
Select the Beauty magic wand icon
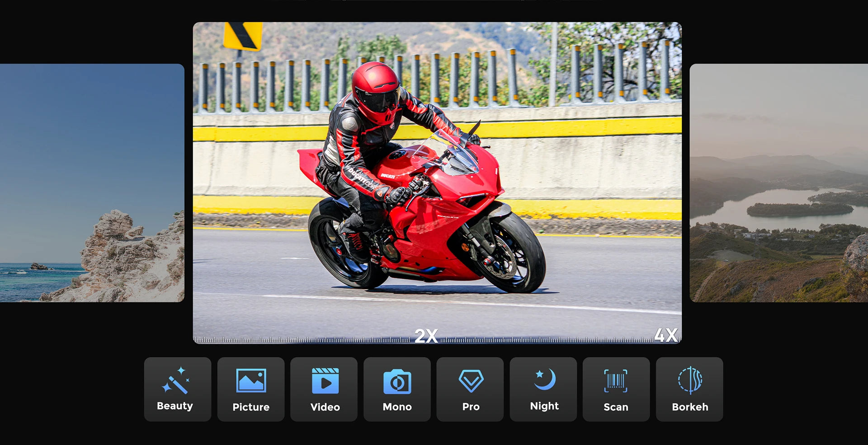[176, 380]
